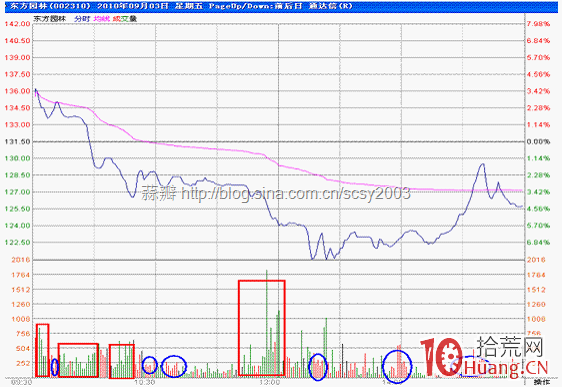This screenshot has width=562, height=387.
Task: Click the 130.00 price label
Action: [17, 158]
